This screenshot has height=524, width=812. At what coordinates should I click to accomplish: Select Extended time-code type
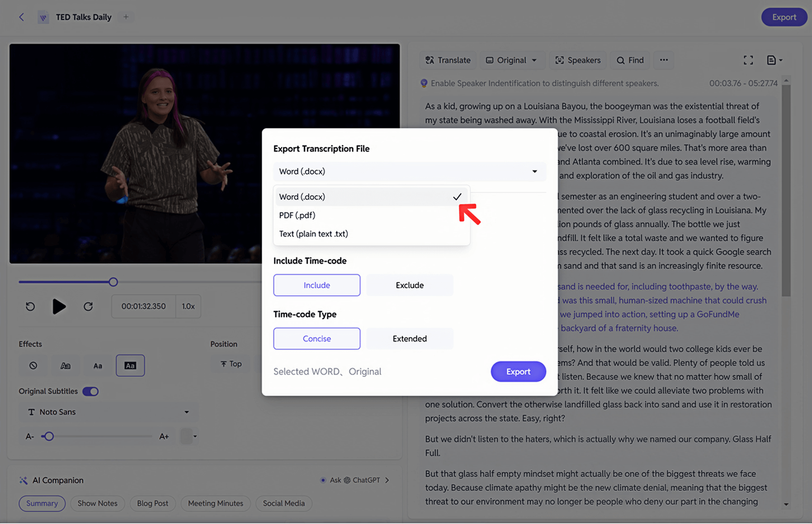[410, 338]
